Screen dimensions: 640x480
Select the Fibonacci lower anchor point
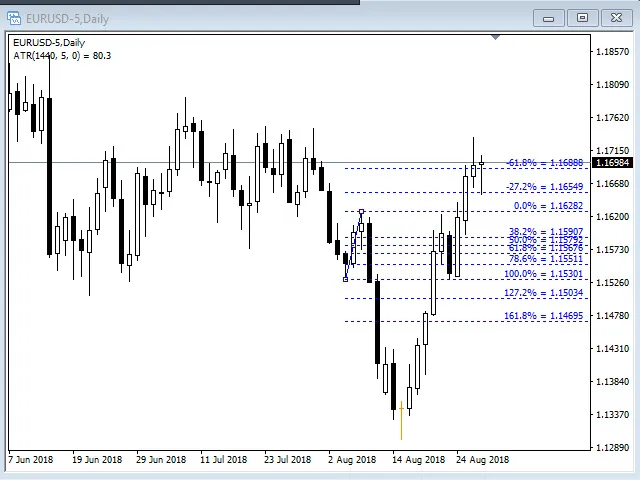(x=345, y=279)
